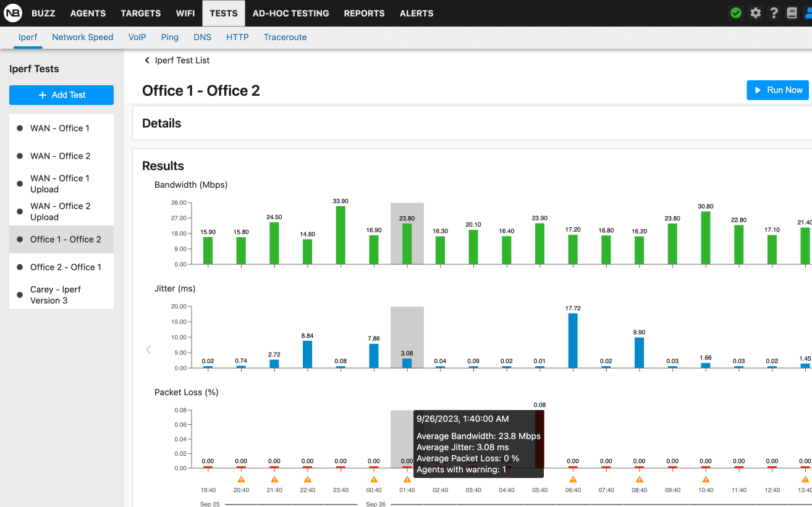Open the documentation book icon

click(x=792, y=13)
